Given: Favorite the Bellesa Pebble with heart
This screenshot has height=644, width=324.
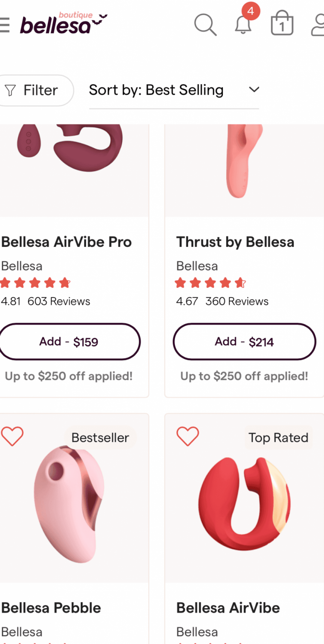Looking at the screenshot, I should [x=12, y=436].
